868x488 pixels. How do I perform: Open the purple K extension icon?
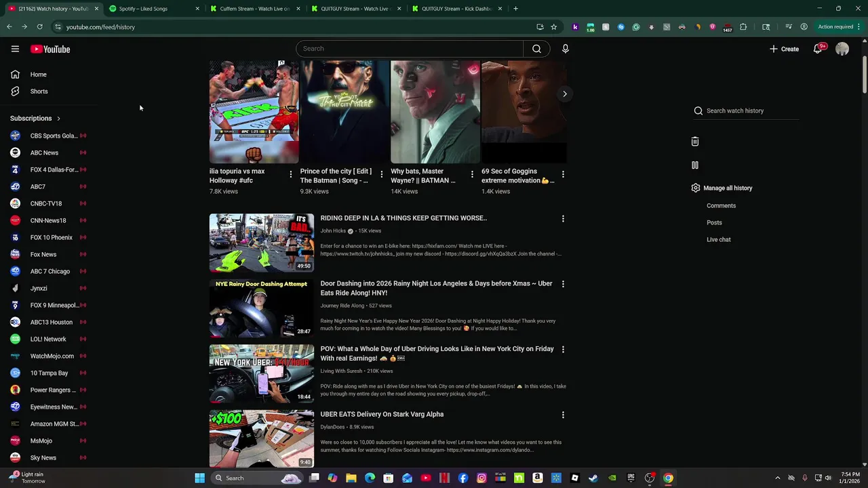[x=575, y=27]
